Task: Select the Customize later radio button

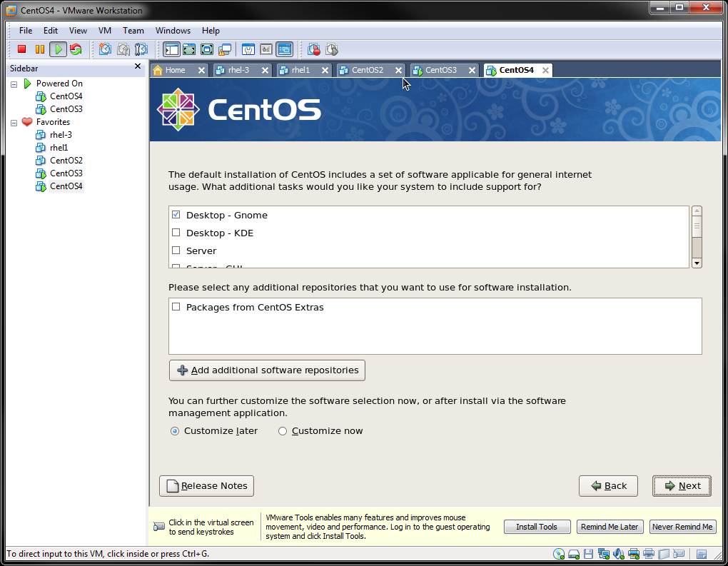Action: coord(175,431)
